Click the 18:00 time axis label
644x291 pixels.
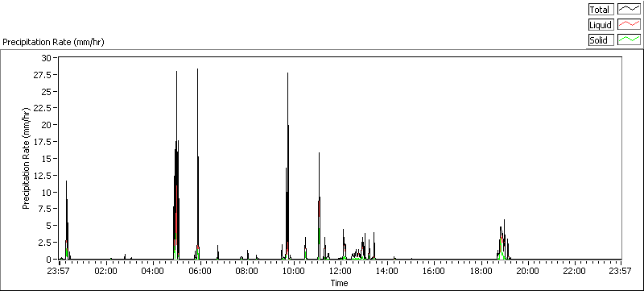(x=481, y=271)
